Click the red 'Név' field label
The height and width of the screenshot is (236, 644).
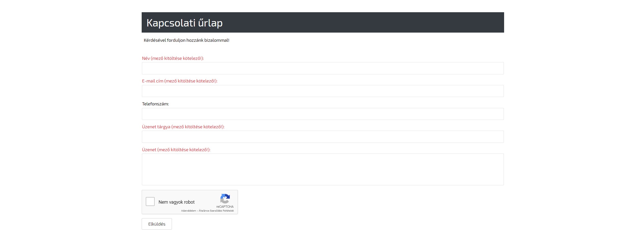(x=173, y=58)
